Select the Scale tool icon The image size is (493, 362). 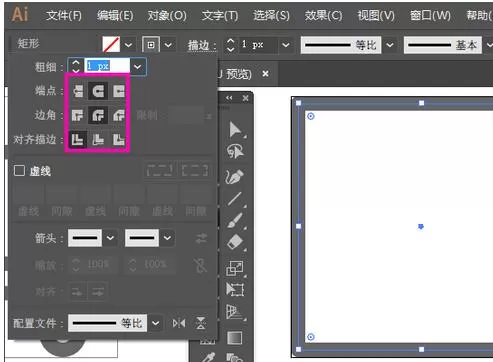coord(235,268)
